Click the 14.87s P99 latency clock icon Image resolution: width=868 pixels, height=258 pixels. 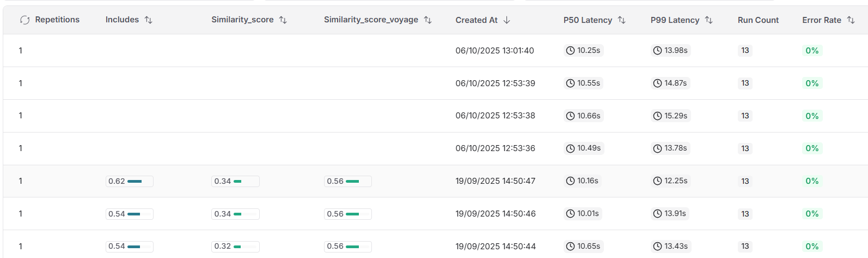657,83
